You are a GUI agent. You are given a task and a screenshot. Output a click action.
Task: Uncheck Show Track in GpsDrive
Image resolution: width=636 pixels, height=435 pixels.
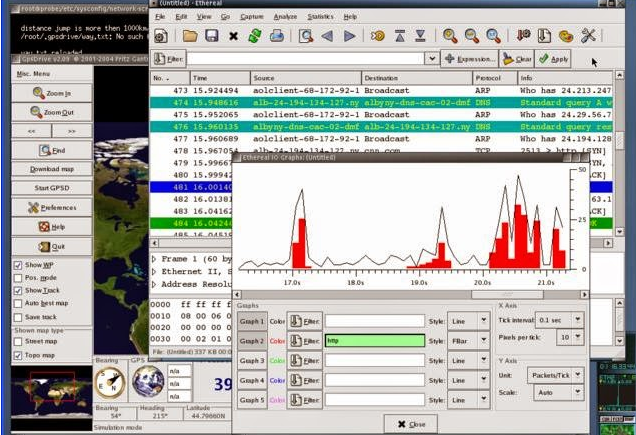tap(18, 291)
